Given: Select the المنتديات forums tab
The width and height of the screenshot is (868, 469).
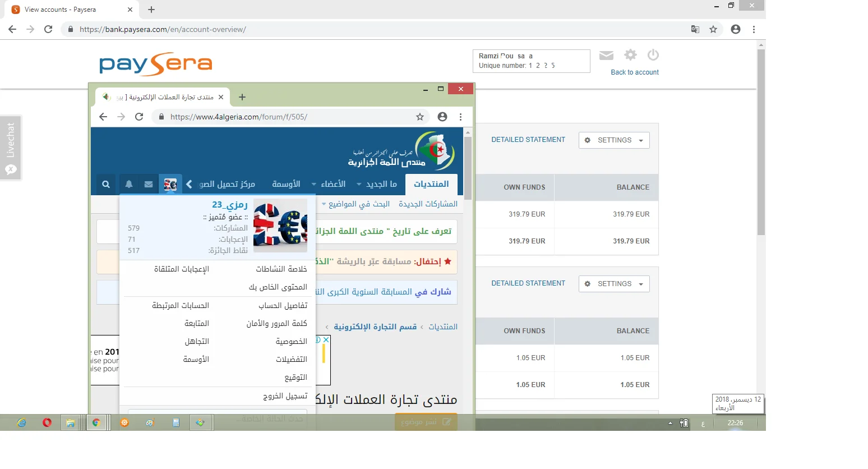Looking at the screenshot, I should pyautogui.click(x=431, y=184).
